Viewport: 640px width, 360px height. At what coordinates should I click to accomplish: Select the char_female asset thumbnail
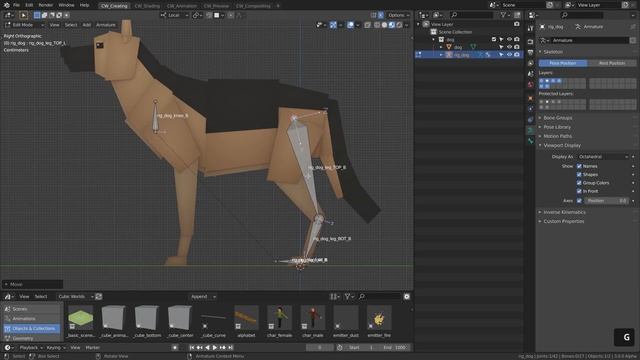[x=280, y=317]
